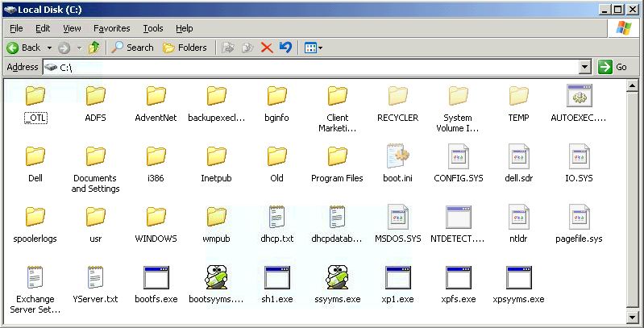The image size is (644, 328).
Task: Select the AUTOEXEC file icon
Action: [579, 96]
